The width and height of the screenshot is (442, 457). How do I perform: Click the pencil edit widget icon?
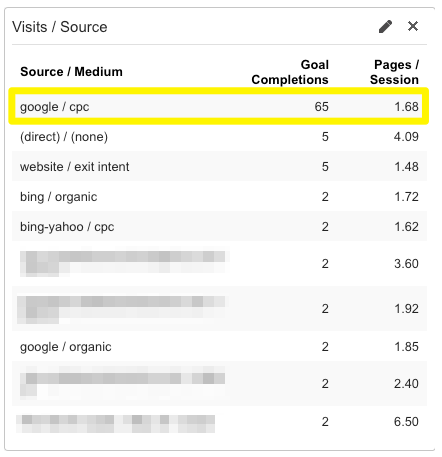[385, 27]
